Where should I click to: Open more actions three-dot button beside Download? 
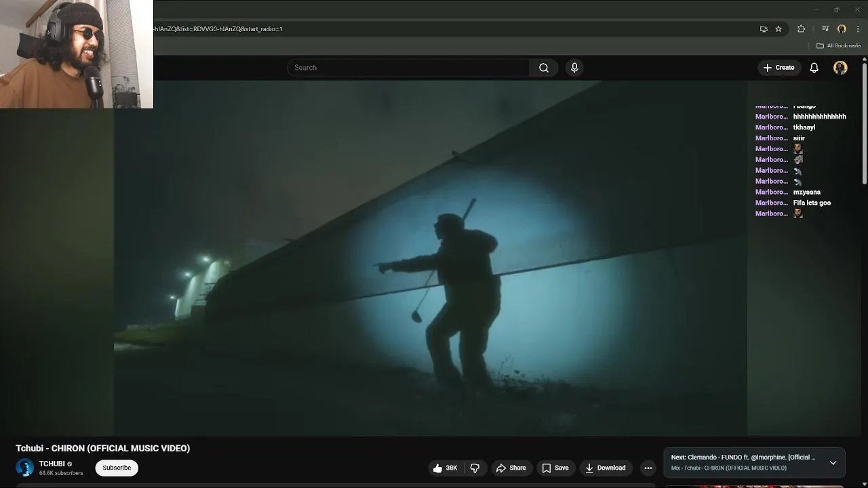click(648, 468)
